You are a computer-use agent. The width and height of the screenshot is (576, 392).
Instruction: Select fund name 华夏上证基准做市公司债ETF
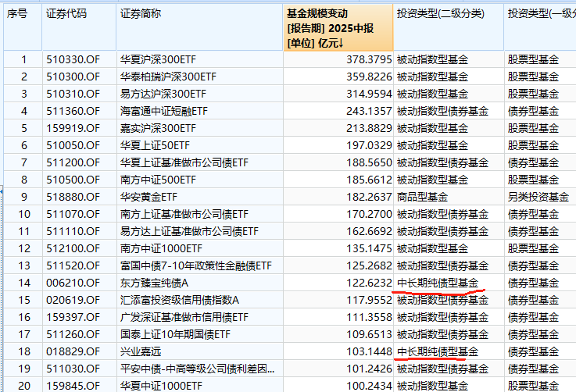184,162
